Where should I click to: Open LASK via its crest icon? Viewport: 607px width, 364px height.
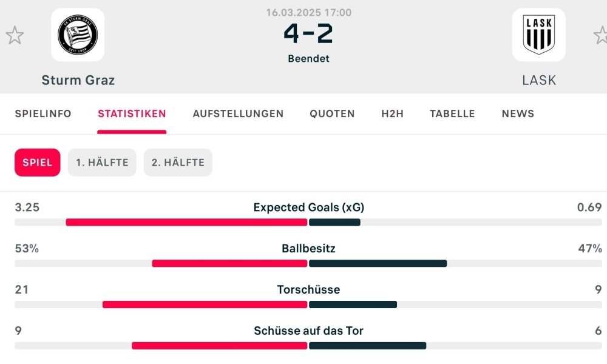click(539, 35)
